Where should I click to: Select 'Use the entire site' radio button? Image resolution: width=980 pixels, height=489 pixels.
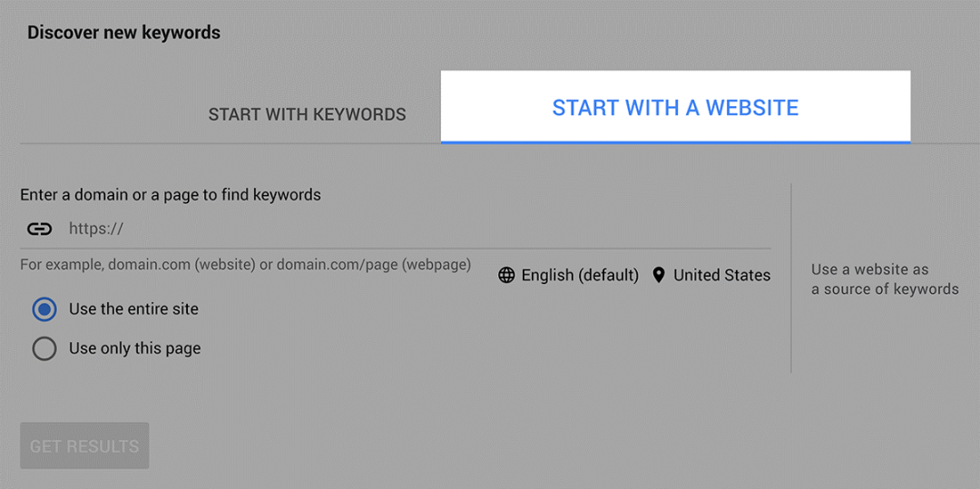44,309
